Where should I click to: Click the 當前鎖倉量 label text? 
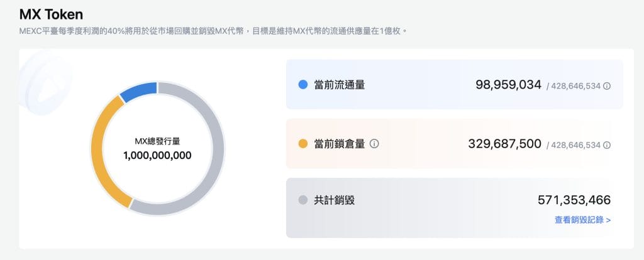pos(339,144)
